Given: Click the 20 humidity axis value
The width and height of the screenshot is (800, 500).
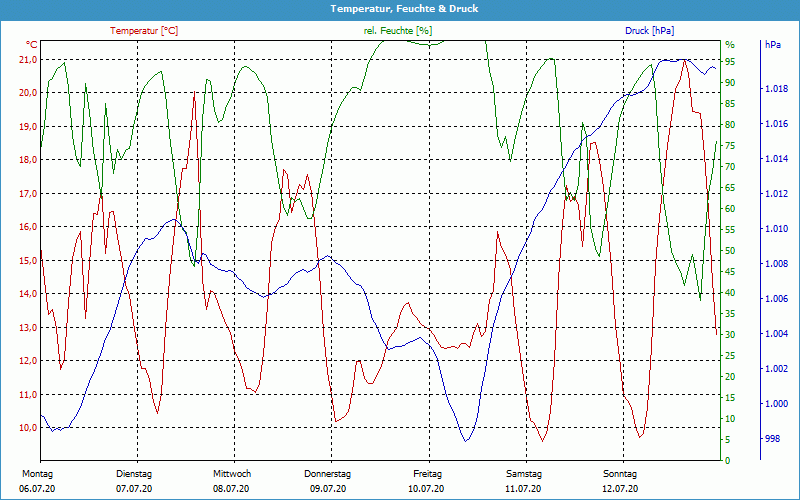Looking at the screenshot, I should [730, 377].
